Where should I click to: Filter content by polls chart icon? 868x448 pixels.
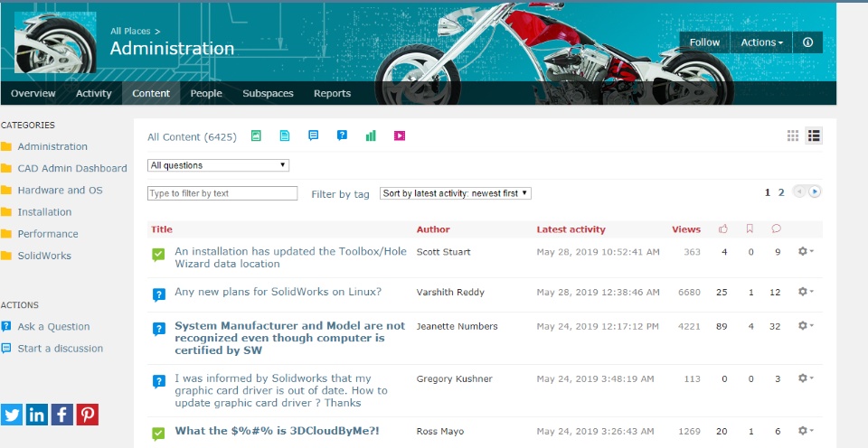coord(371,135)
